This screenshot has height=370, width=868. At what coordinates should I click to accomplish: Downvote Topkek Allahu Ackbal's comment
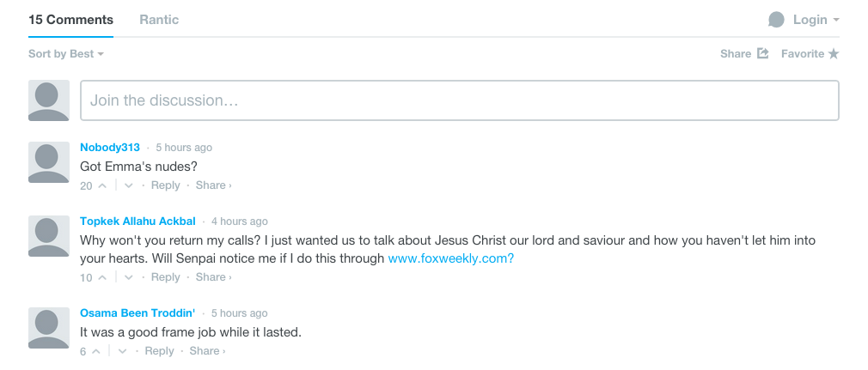(128, 277)
